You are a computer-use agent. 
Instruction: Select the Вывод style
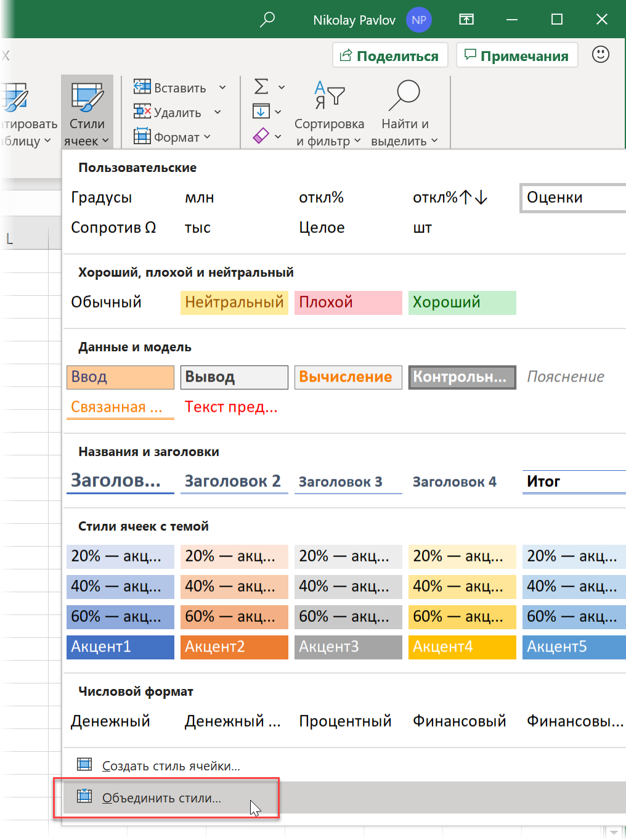[x=234, y=377]
